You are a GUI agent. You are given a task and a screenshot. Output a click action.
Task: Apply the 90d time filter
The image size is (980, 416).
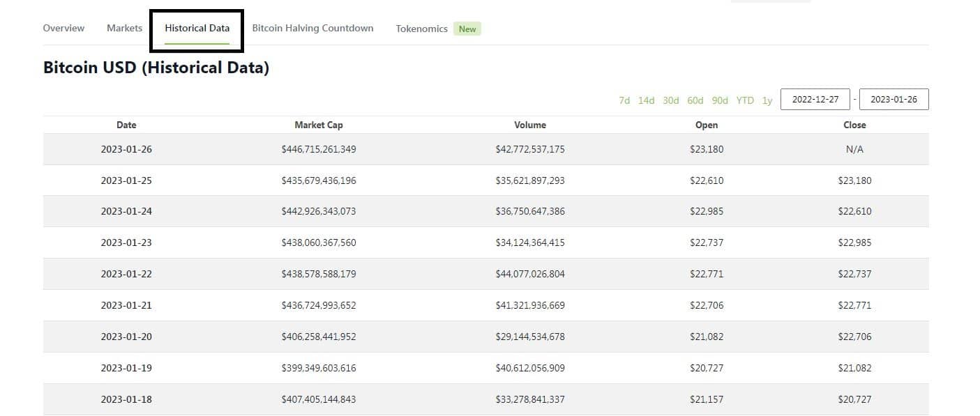click(719, 100)
